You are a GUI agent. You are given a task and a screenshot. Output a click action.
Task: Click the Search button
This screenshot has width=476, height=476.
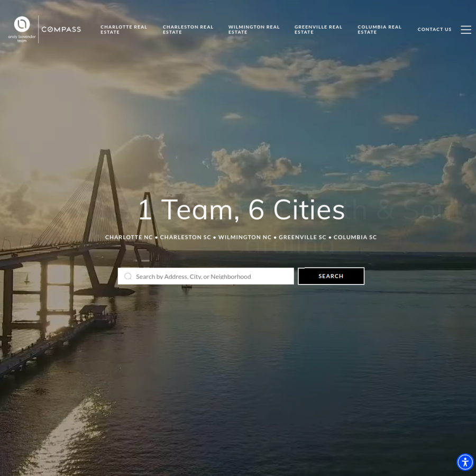331,276
